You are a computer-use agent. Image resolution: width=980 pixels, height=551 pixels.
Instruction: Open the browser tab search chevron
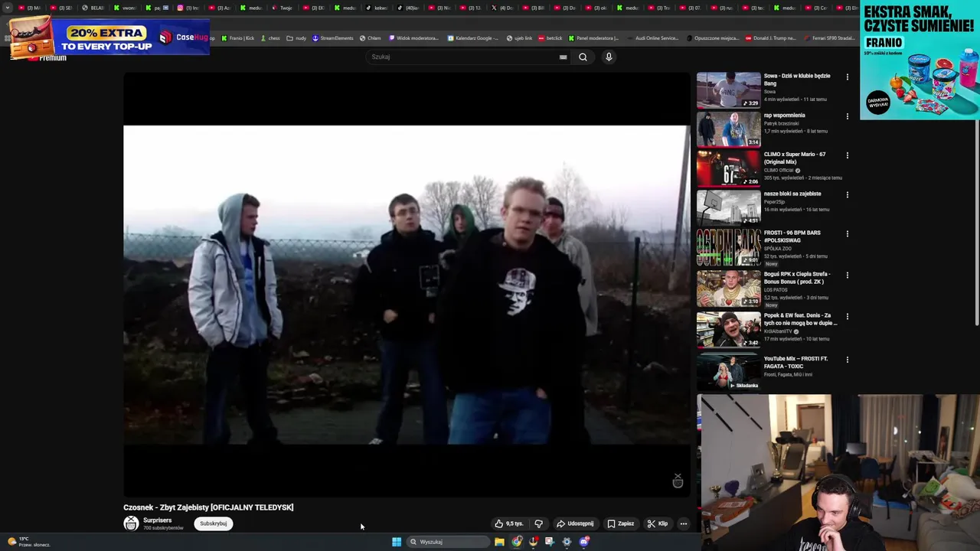point(8,8)
